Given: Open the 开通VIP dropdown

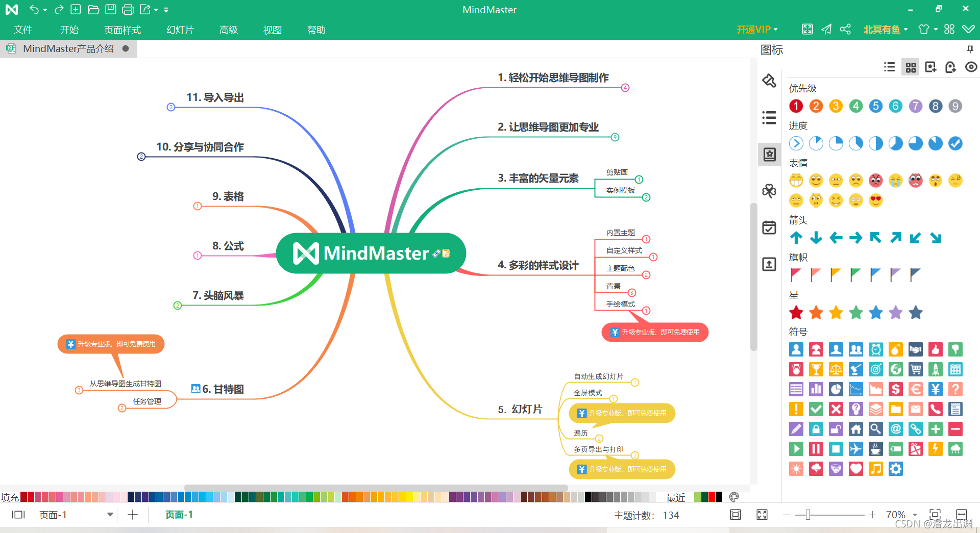Looking at the screenshot, I should (x=757, y=30).
